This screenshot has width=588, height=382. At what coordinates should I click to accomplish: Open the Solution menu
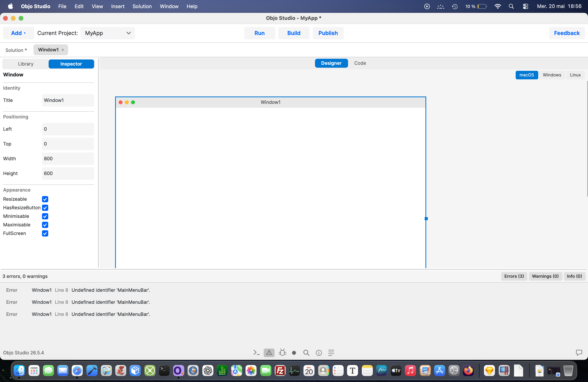(x=142, y=6)
